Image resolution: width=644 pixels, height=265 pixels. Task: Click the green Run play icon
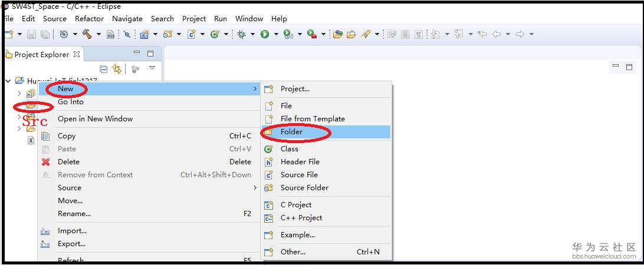pyautogui.click(x=265, y=35)
